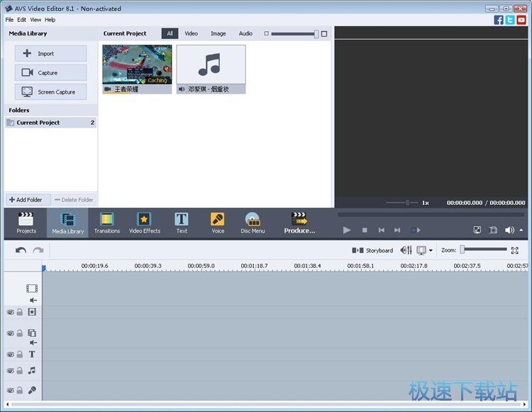Viewport: 532px width, 412px height.
Task: Open the audio mixer icon
Action: click(406, 250)
